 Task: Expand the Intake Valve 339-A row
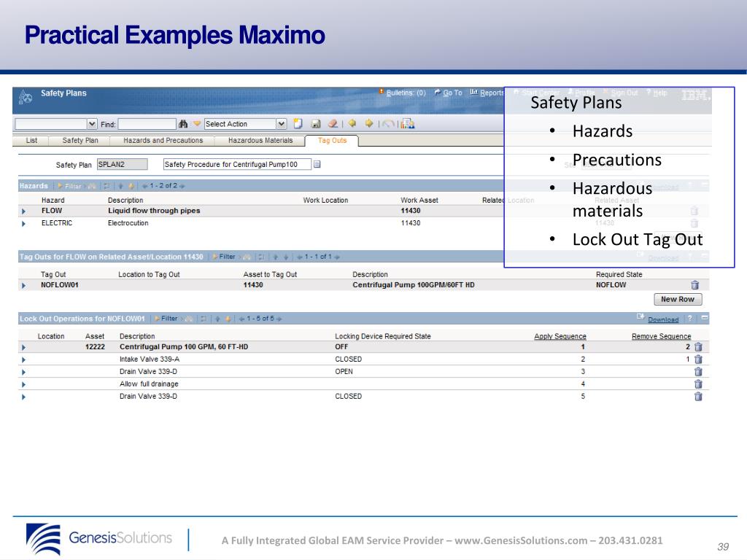point(23,359)
